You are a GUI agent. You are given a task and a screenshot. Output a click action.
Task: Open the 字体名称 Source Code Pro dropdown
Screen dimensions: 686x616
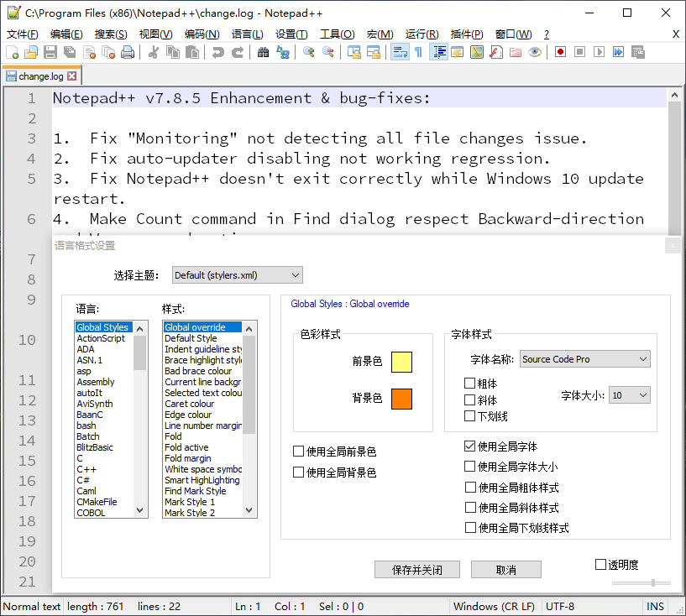coord(585,359)
